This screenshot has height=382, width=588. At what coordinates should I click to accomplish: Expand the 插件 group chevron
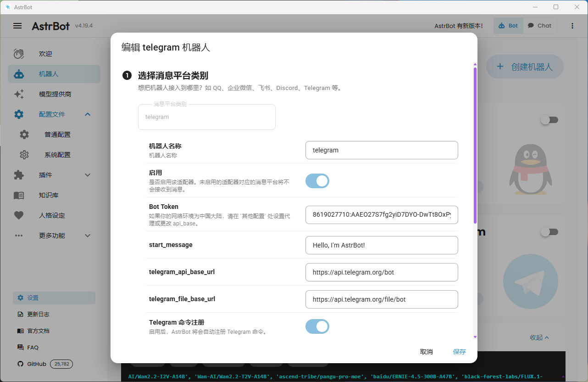pyautogui.click(x=88, y=175)
